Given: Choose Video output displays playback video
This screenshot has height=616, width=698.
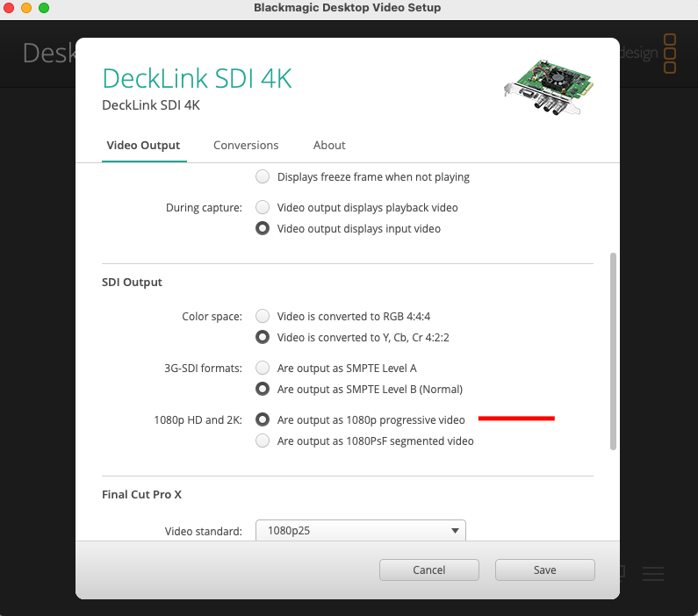Looking at the screenshot, I should (263, 208).
